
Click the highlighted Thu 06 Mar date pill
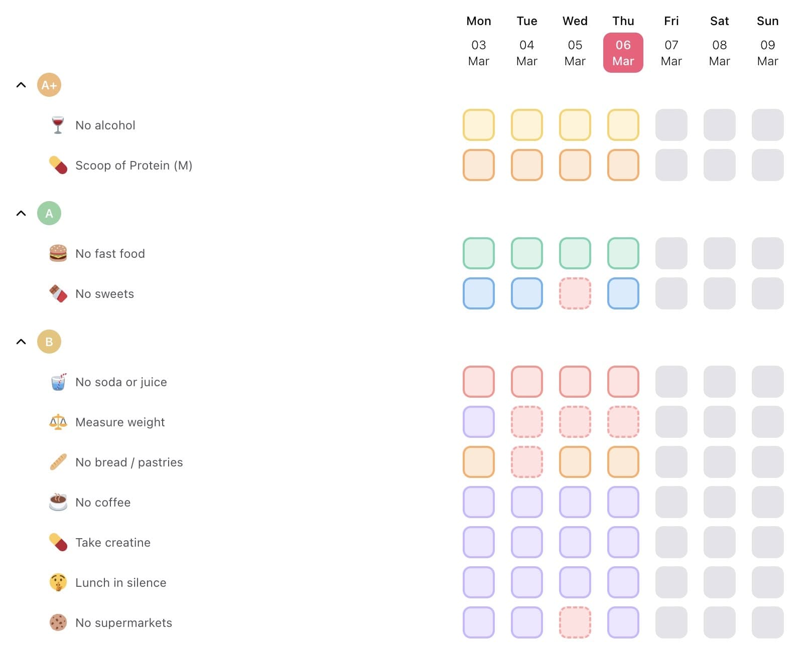pyautogui.click(x=623, y=52)
